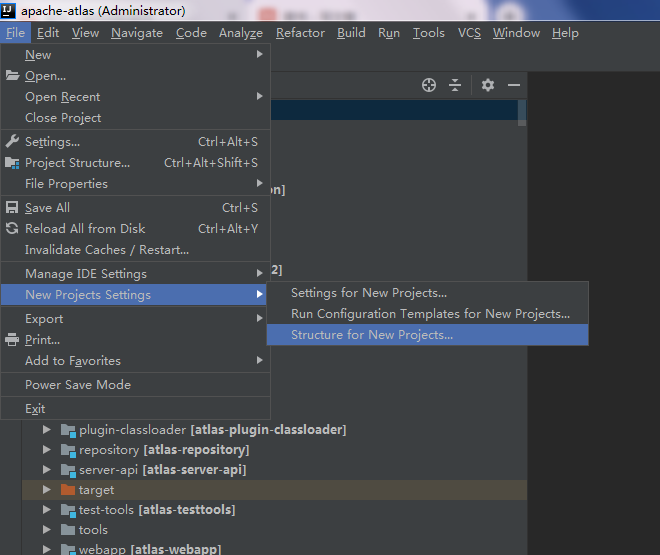
Task: Open the Navigate menu
Action: coord(137,33)
